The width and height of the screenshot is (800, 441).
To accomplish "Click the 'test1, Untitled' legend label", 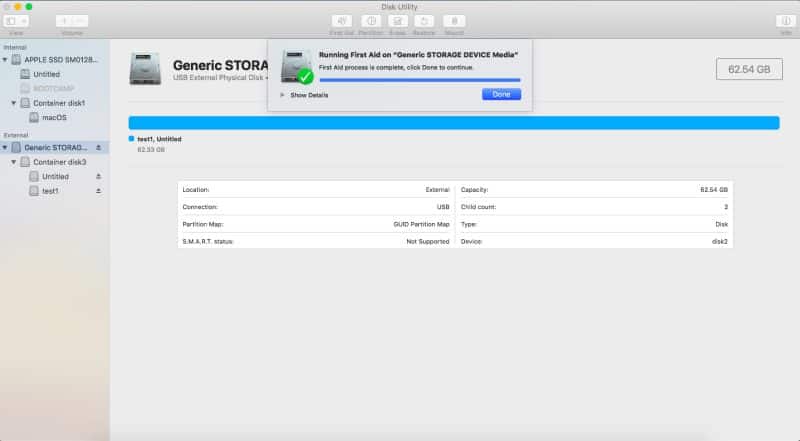I will tap(159, 139).
